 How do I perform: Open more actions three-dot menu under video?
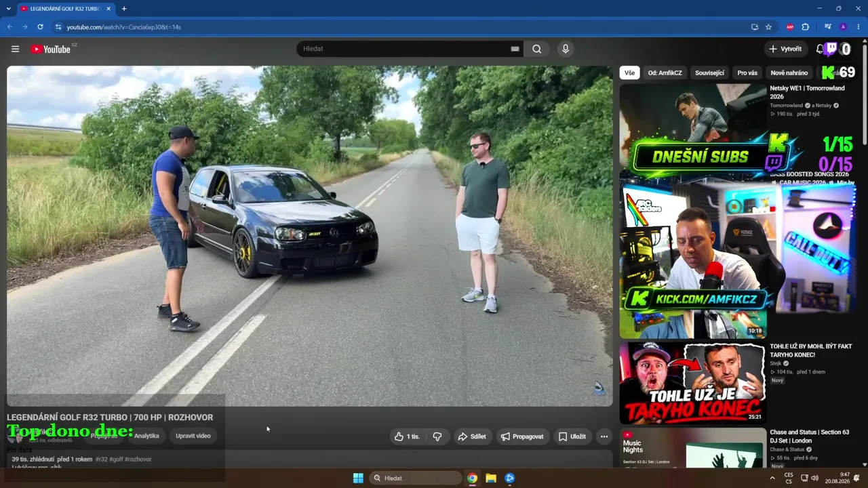(604, 436)
